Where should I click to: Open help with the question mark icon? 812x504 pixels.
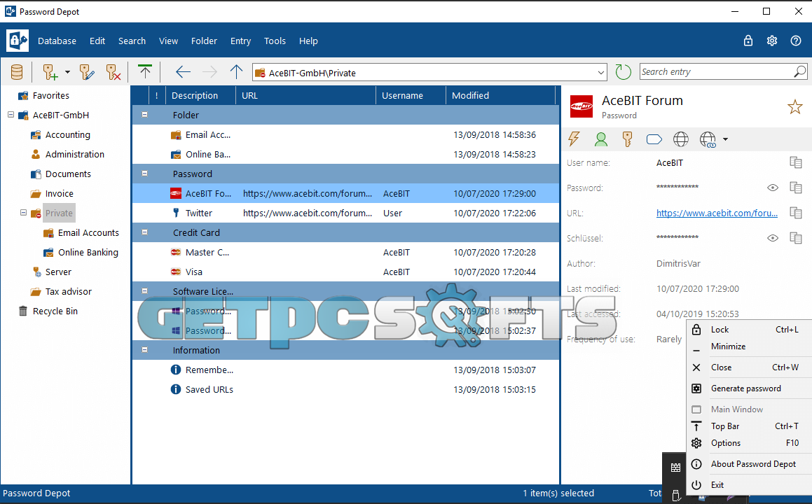pyautogui.click(x=796, y=41)
